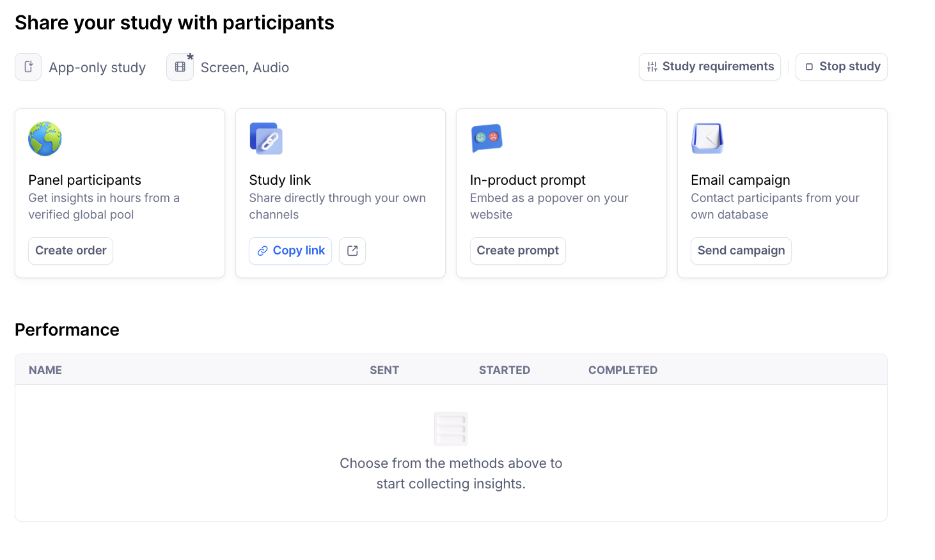Click the globe icon on Panel participants
Viewport: 935px width, 560px height.
[x=45, y=139]
